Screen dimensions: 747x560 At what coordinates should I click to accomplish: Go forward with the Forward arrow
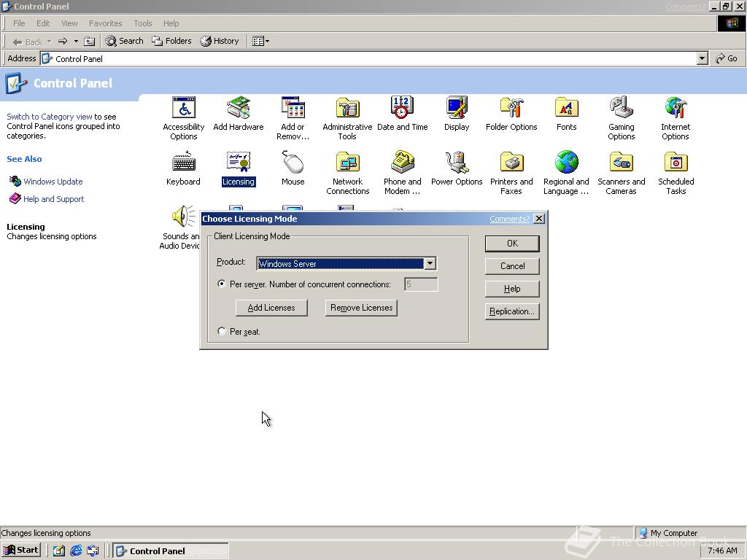click(x=63, y=42)
